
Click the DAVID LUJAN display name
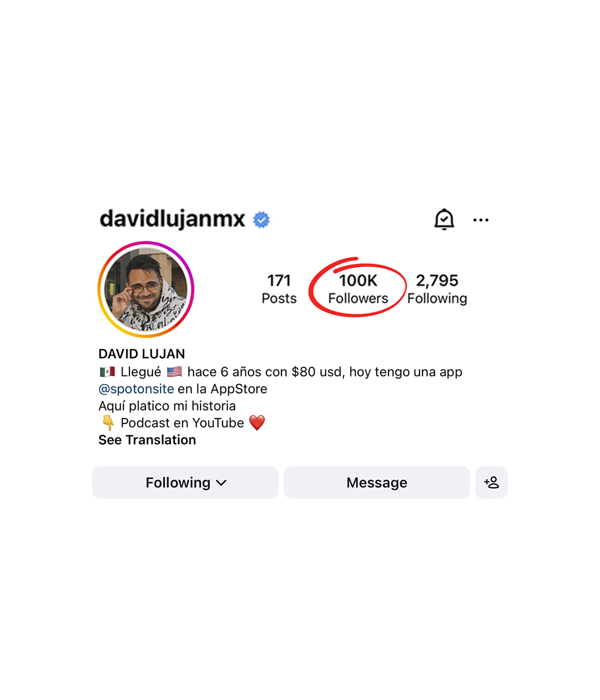pos(141,354)
